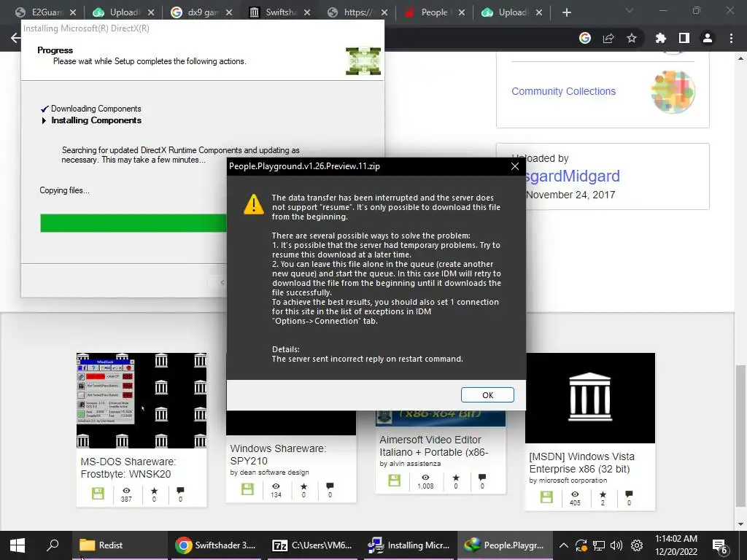Show hidden system tray icons chevron
747x560 pixels.
(x=564, y=545)
